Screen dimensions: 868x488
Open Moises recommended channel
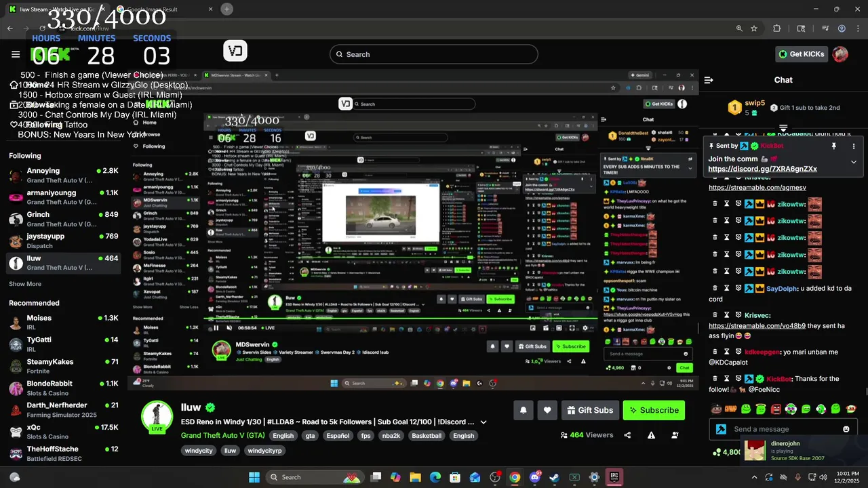pyautogui.click(x=64, y=322)
